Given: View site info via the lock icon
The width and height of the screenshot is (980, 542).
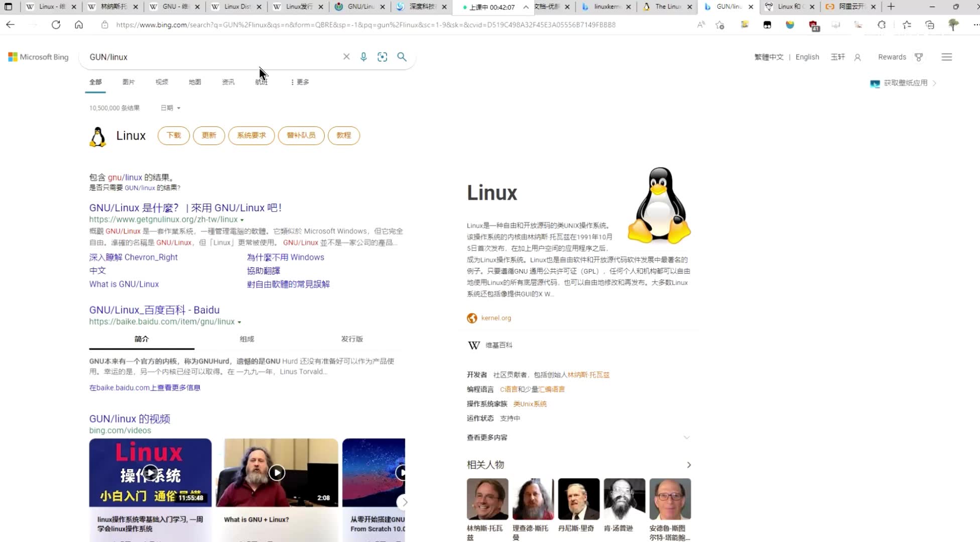Looking at the screenshot, I should [x=104, y=25].
